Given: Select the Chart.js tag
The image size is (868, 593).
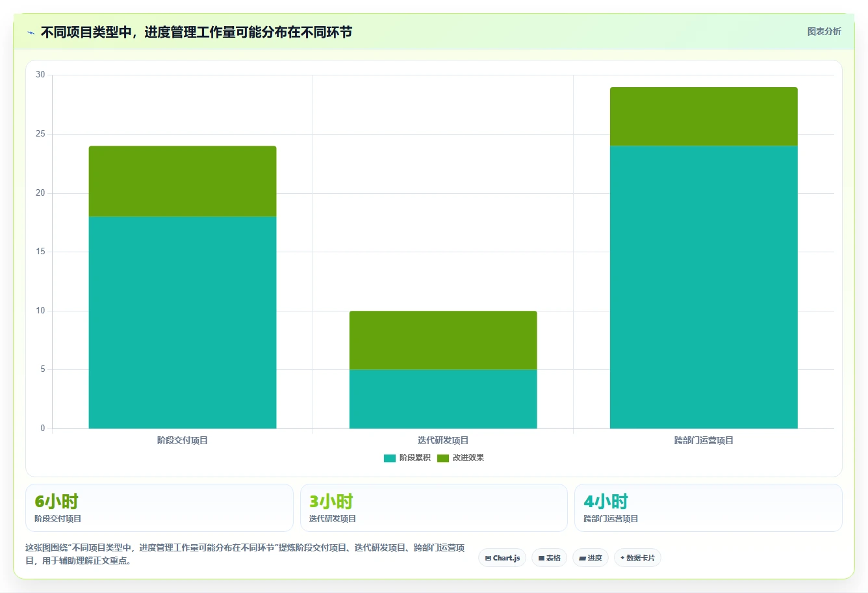Looking at the screenshot, I should pos(502,558).
